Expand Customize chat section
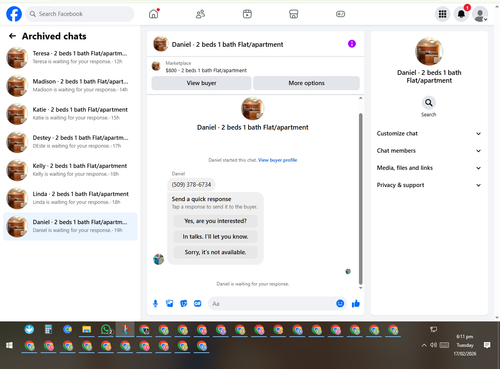Image resolution: width=500 pixels, height=369 pixels. click(429, 134)
